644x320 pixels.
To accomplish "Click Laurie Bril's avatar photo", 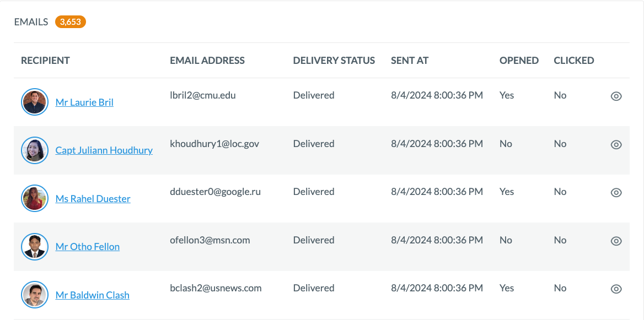I will [35, 102].
